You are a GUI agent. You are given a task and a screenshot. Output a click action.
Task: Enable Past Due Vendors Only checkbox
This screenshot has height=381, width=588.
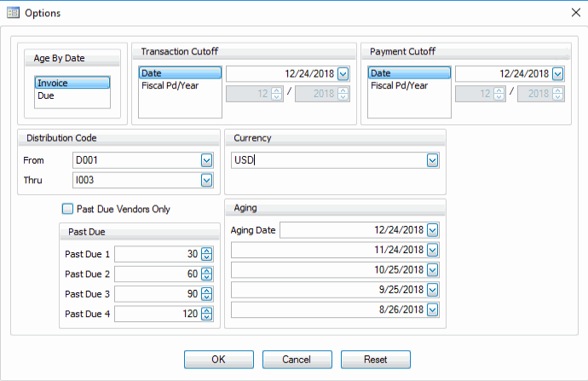coord(67,209)
